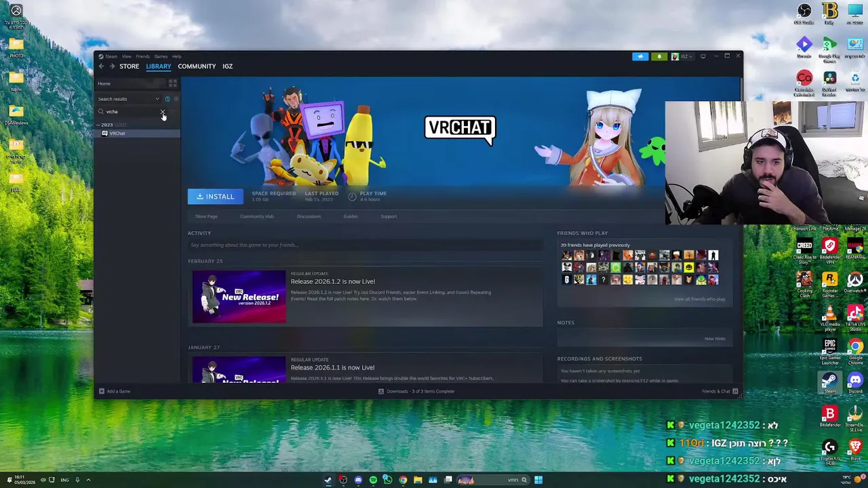
Task: Click the green notifications bell icon
Action: coord(659,56)
